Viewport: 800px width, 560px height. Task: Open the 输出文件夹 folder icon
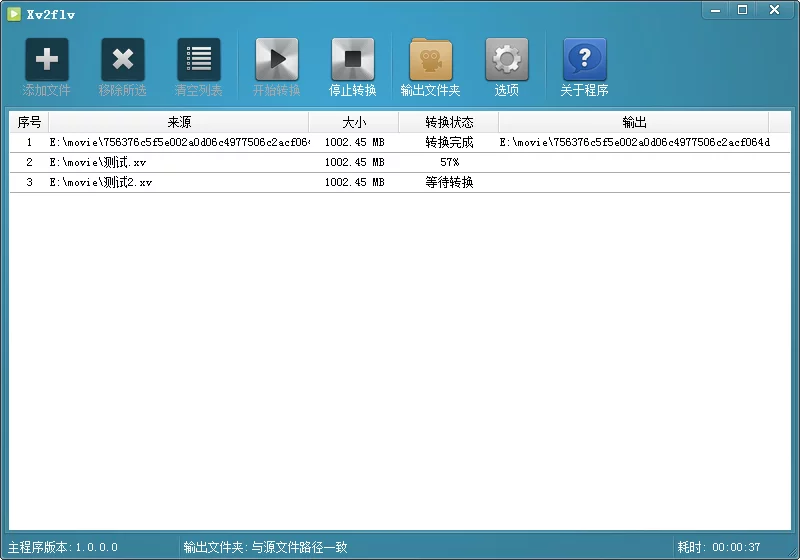coord(431,59)
